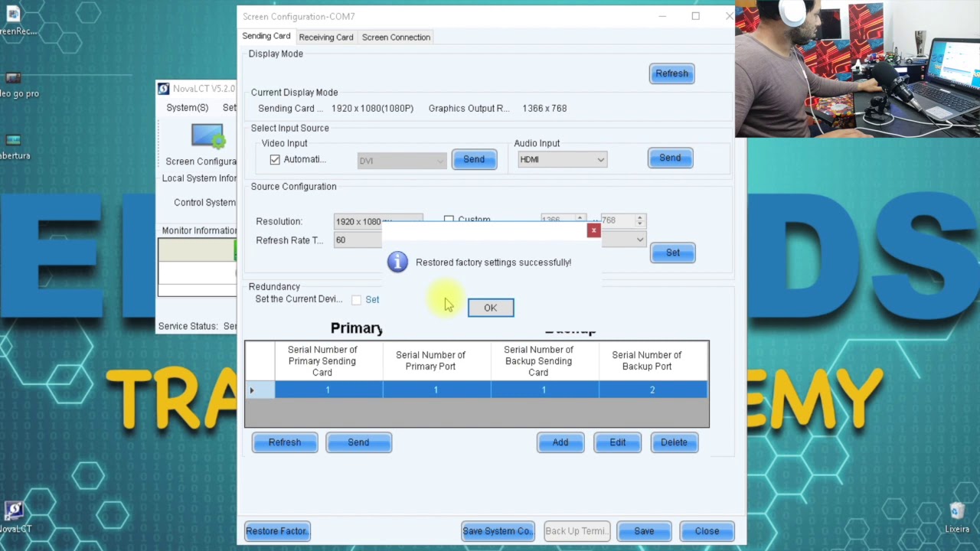Click the webcam overlay thumbnail

[857, 69]
